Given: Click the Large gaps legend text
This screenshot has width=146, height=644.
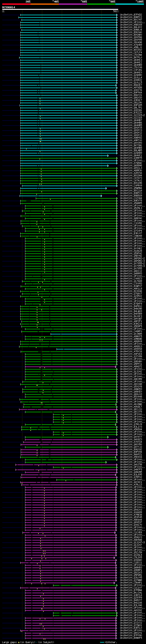Looking at the screenshot, I should pos(10,642).
